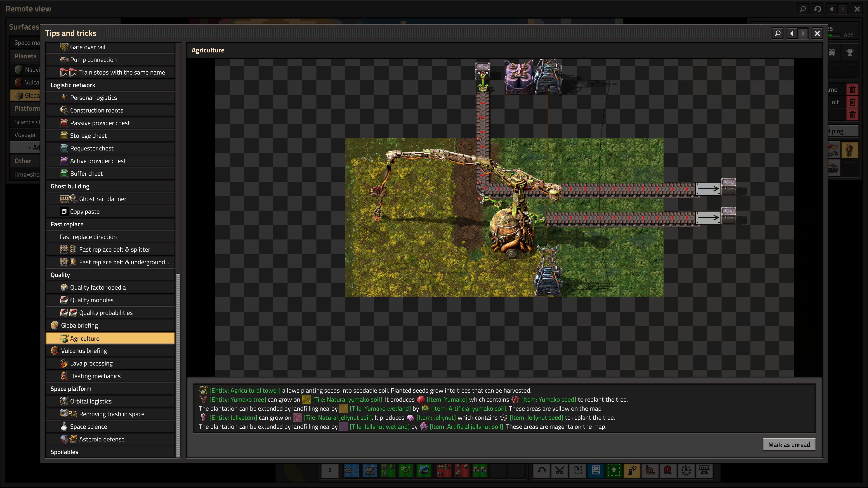
Task: Open the Construction robots tip
Action: tap(110, 110)
